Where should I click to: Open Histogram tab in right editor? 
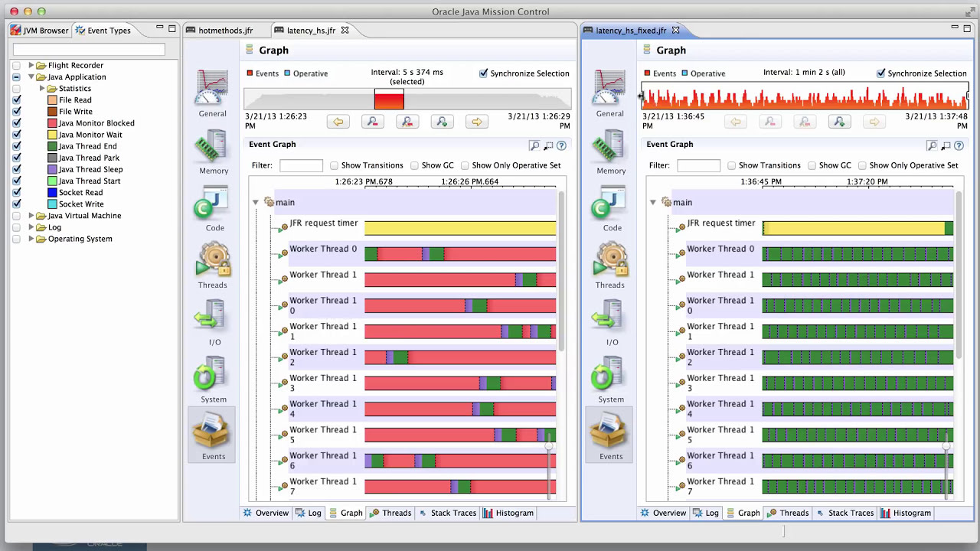906,513
